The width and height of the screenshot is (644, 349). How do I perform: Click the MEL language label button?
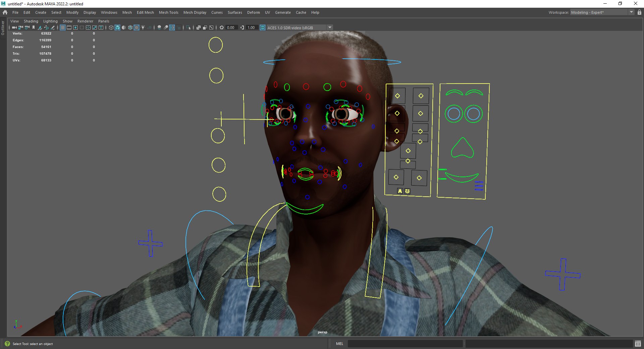(x=339, y=344)
